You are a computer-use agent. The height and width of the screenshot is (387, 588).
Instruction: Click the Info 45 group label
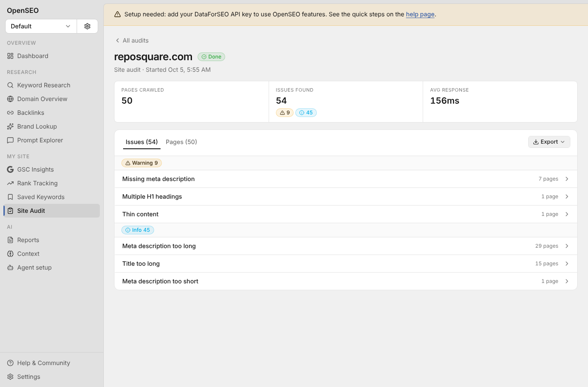138,230
